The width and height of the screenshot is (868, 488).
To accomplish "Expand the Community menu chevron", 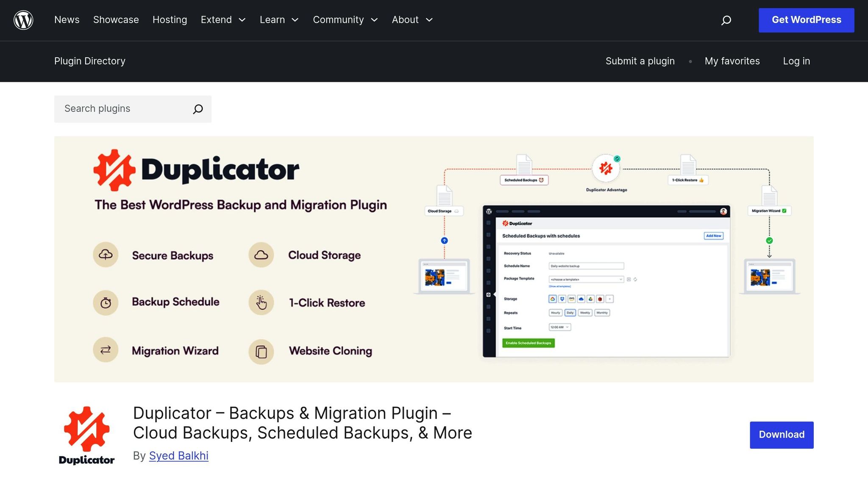I will pos(374,20).
